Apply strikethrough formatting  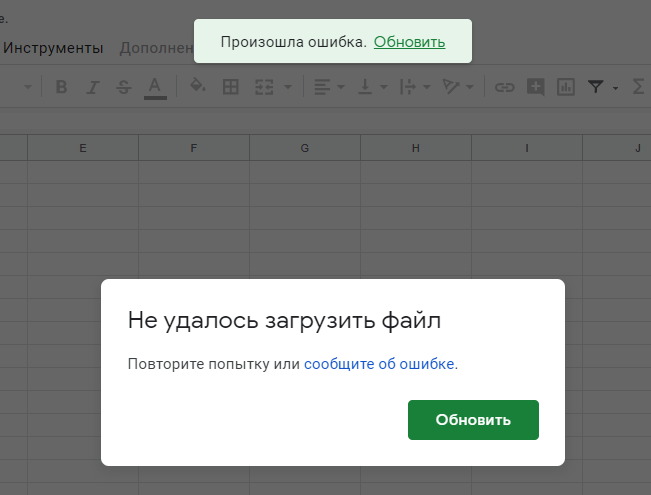(123, 87)
